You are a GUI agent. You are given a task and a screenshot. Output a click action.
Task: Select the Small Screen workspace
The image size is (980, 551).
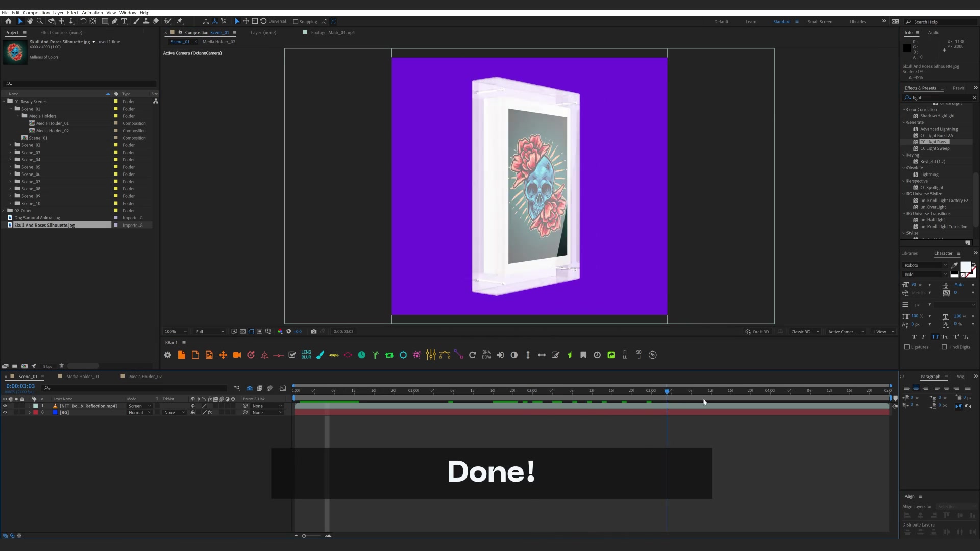820,22
